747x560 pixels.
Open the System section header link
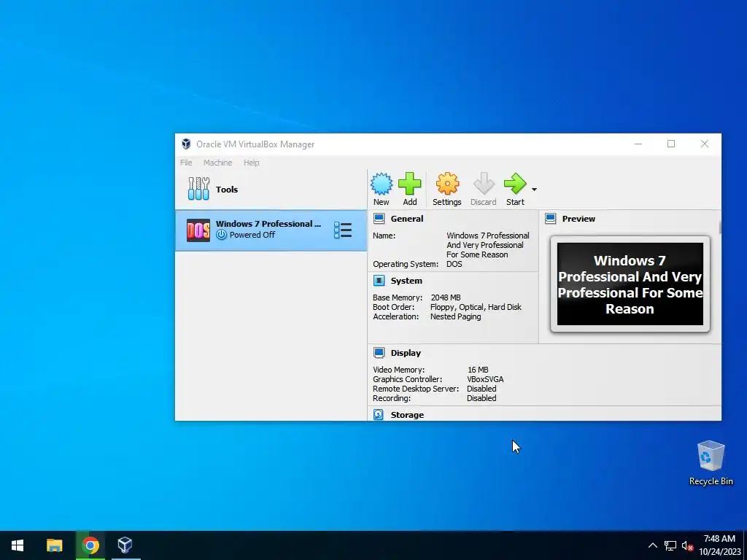pos(406,281)
